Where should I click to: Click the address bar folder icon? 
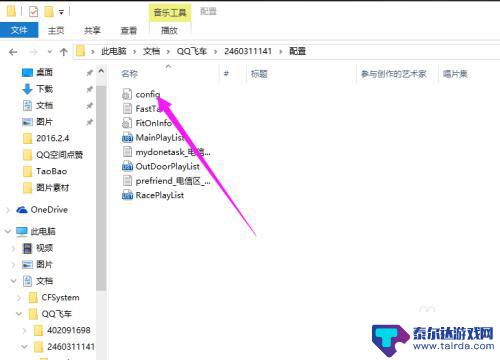[80, 51]
